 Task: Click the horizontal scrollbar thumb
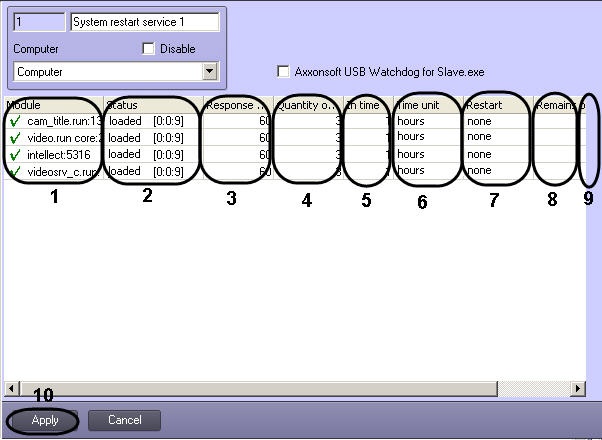tap(259, 389)
